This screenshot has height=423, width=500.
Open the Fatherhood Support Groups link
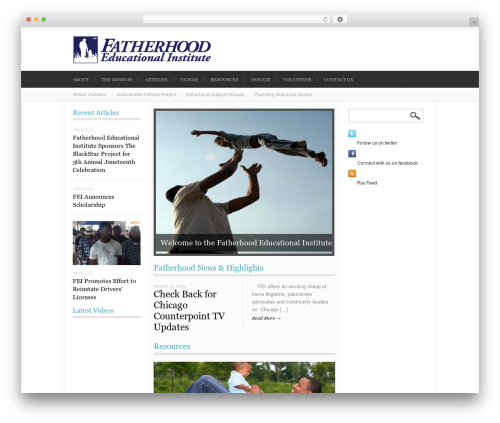point(215,95)
